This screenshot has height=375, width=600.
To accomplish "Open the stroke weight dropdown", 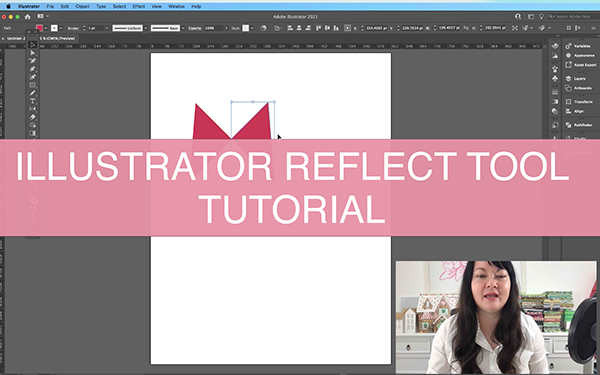I will 107,28.
